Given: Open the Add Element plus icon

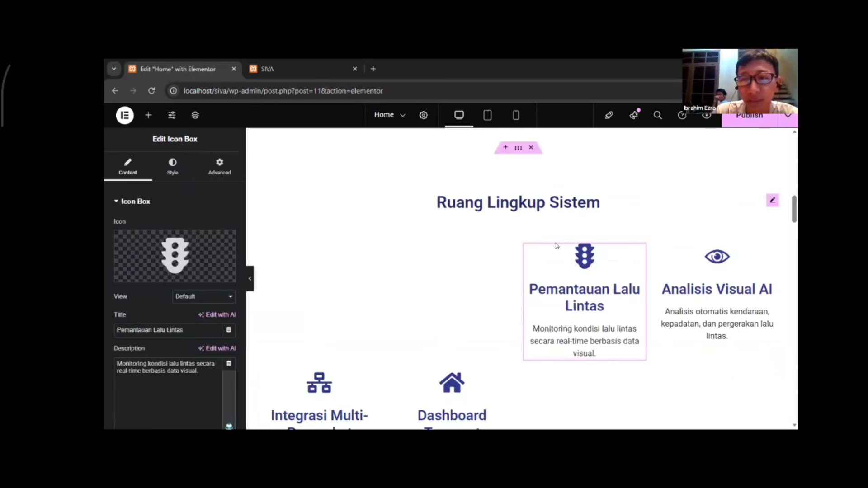Looking at the screenshot, I should click(x=148, y=115).
